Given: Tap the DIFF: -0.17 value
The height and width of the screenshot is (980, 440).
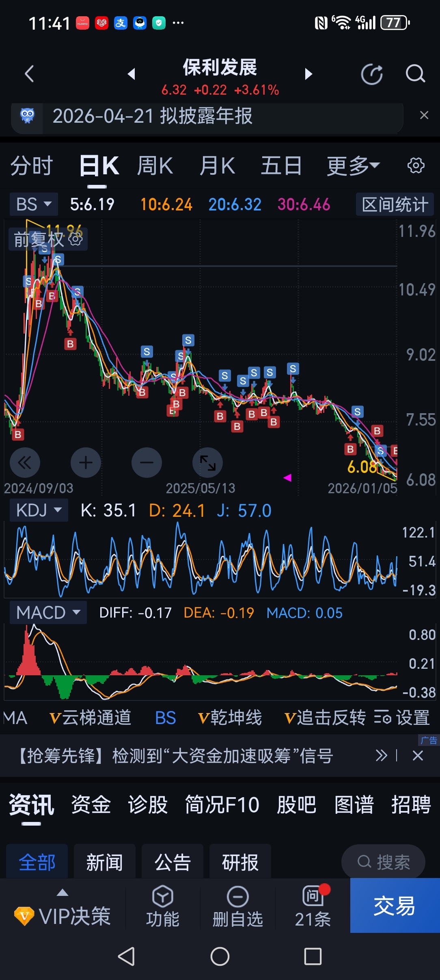Looking at the screenshot, I should click(136, 613).
